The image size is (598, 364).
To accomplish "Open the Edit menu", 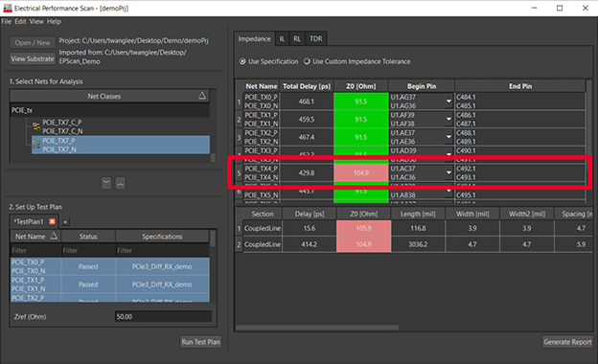I will 20,21.
